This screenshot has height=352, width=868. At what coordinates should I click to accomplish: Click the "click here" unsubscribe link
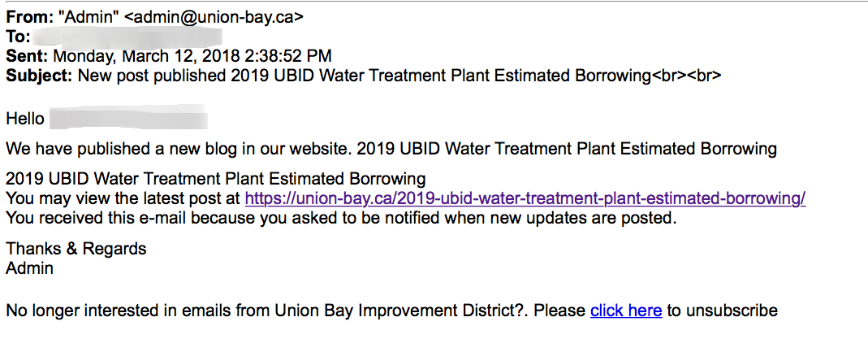(625, 311)
